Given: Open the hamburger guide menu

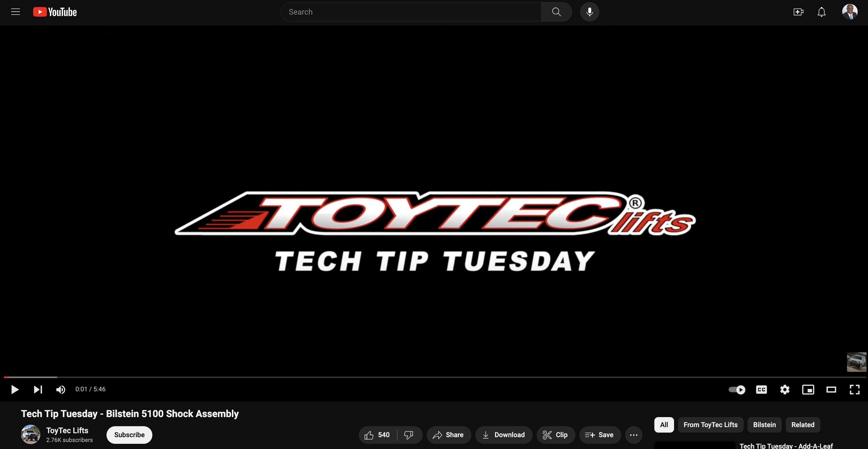Looking at the screenshot, I should click(x=15, y=12).
